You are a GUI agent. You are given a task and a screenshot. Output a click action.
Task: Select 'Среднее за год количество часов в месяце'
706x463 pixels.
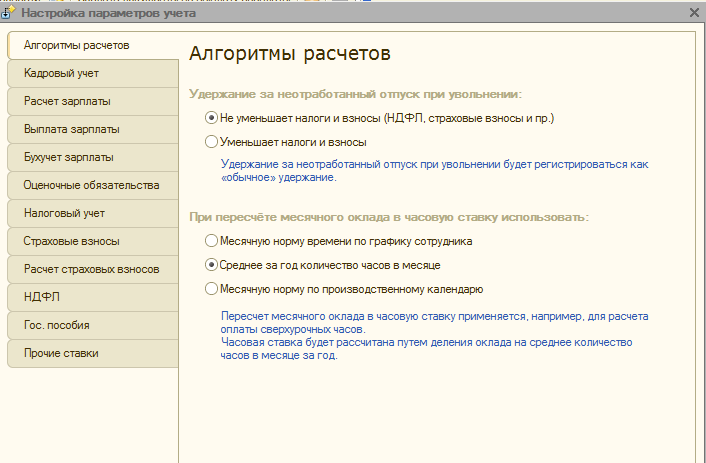pos(210,265)
